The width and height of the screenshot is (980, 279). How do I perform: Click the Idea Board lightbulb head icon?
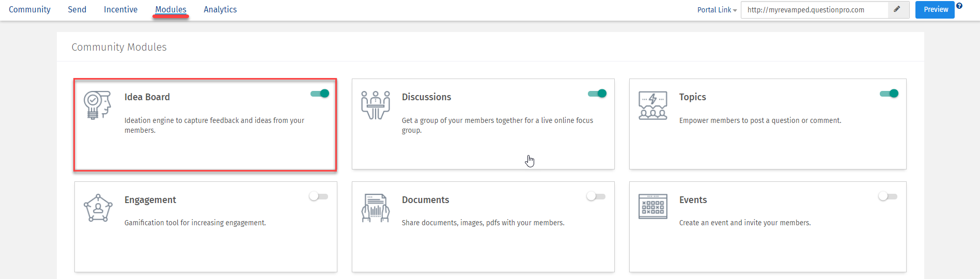pos(98,105)
